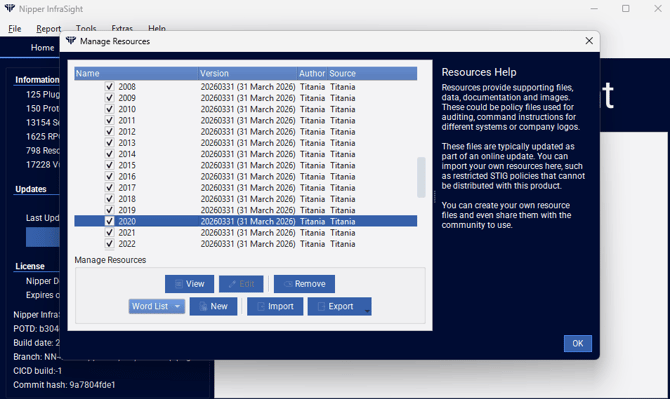Toggle the 2018 resource checkbox

pos(109,199)
